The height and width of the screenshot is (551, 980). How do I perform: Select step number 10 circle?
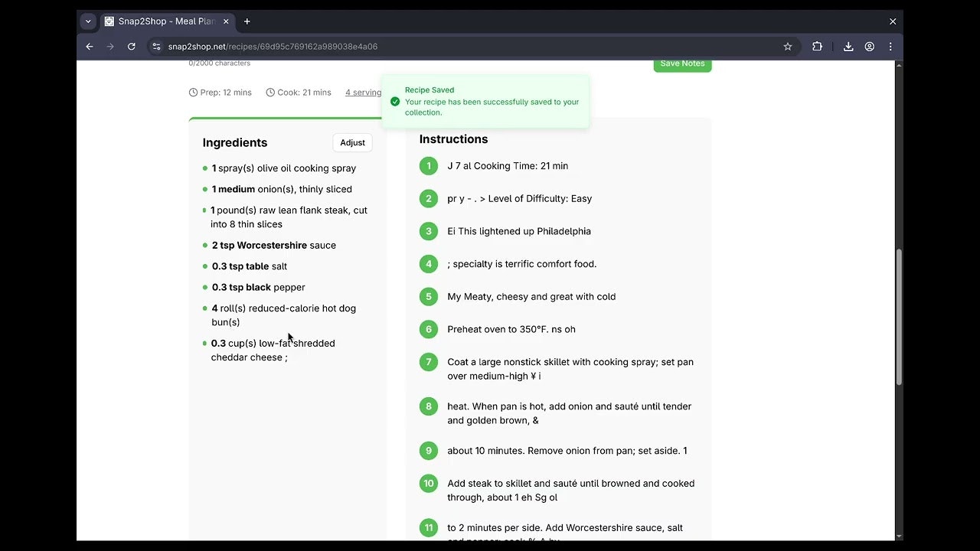pyautogui.click(x=429, y=484)
